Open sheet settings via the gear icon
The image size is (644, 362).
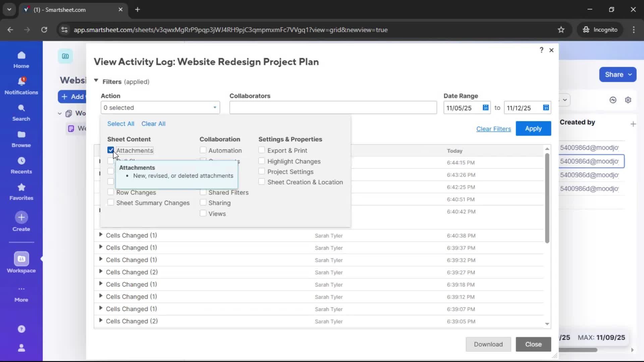628,100
